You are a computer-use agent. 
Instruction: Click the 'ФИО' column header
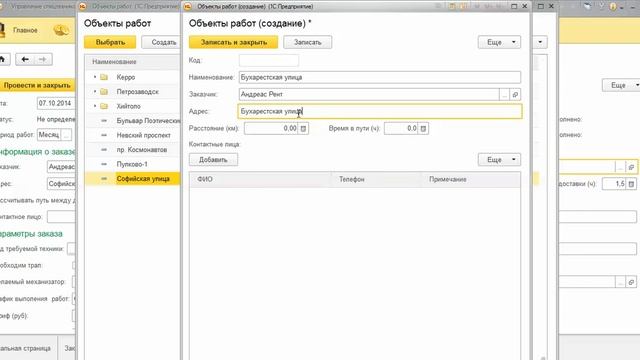point(260,179)
